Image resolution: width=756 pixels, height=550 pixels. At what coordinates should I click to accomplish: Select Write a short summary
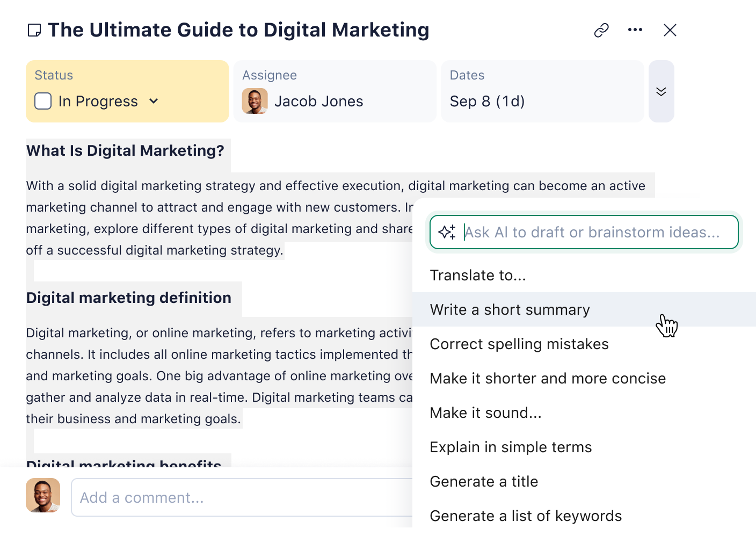tap(510, 310)
